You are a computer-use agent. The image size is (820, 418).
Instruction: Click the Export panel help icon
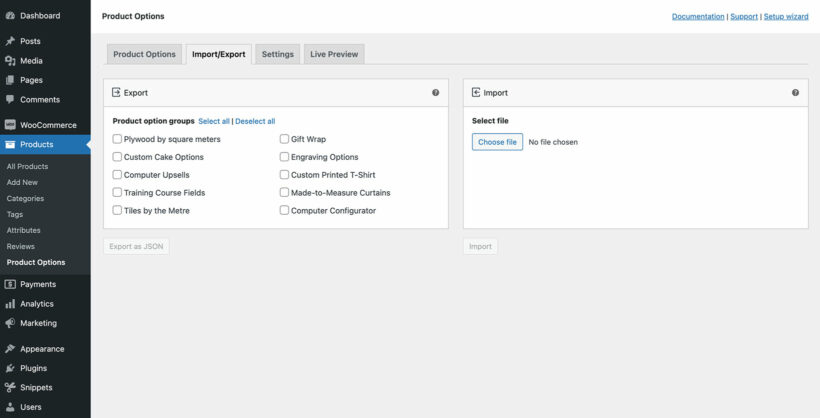435,93
